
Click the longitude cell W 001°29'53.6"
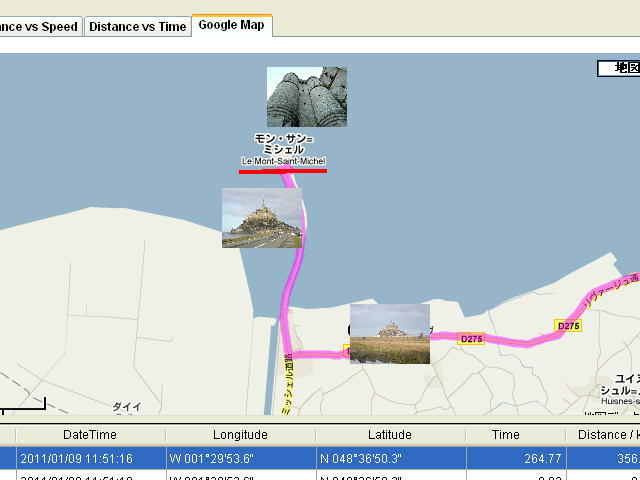240,458
